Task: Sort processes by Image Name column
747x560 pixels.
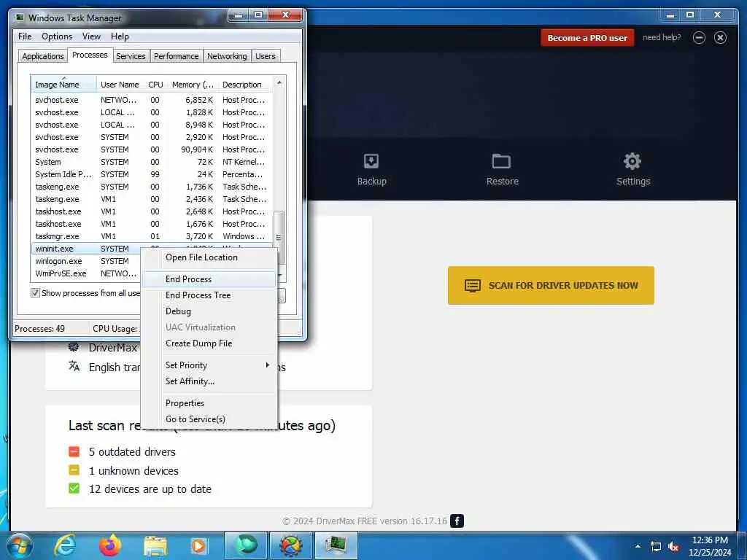Action: coord(64,85)
